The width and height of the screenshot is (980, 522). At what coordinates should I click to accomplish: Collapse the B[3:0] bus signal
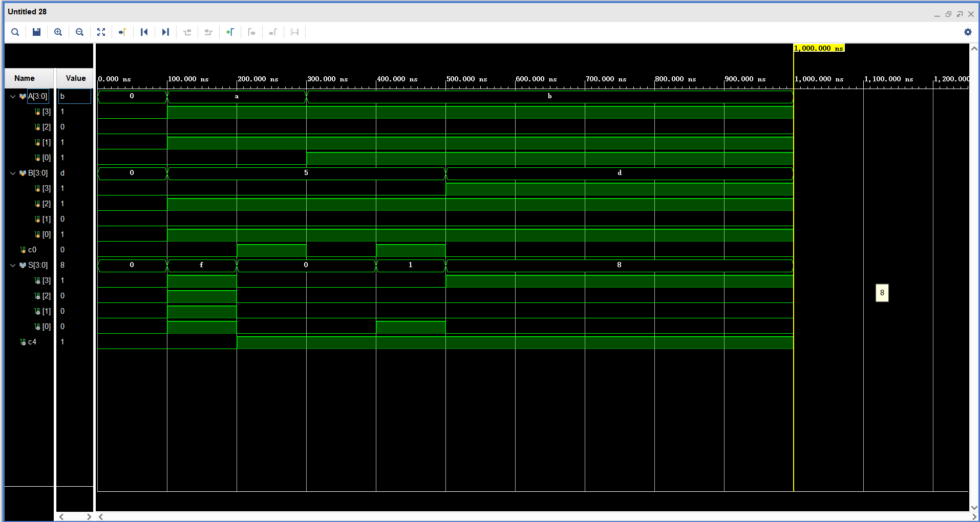12,172
